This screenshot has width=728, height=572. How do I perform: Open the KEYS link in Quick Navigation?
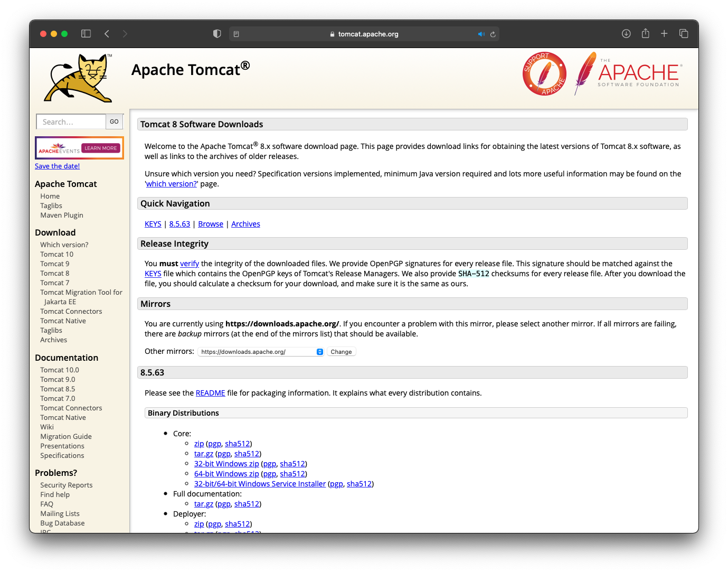tap(153, 224)
